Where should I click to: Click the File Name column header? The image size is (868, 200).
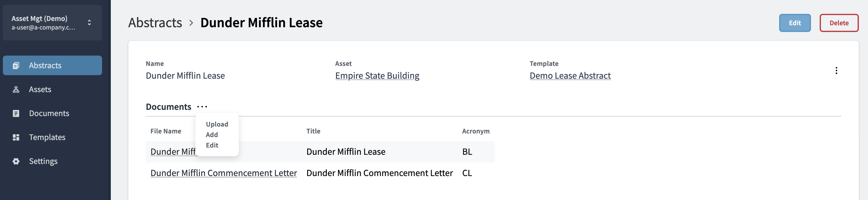coord(166,131)
